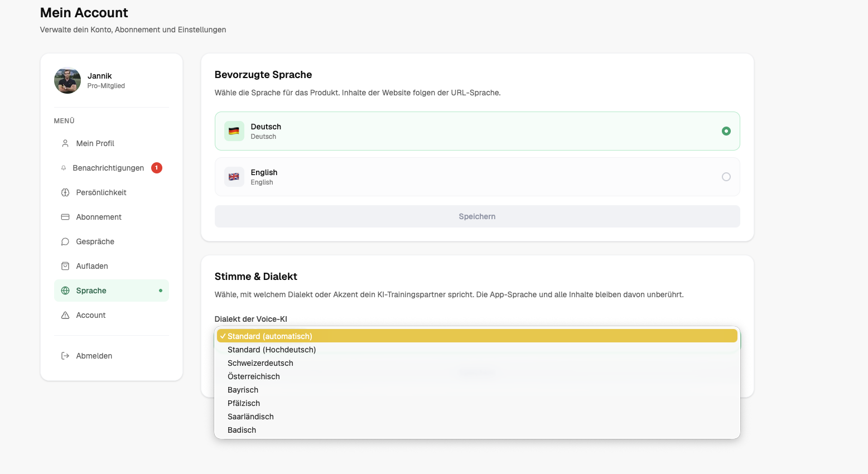
Task: Click the chat bubble icon for Gespräche
Action: pos(65,241)
